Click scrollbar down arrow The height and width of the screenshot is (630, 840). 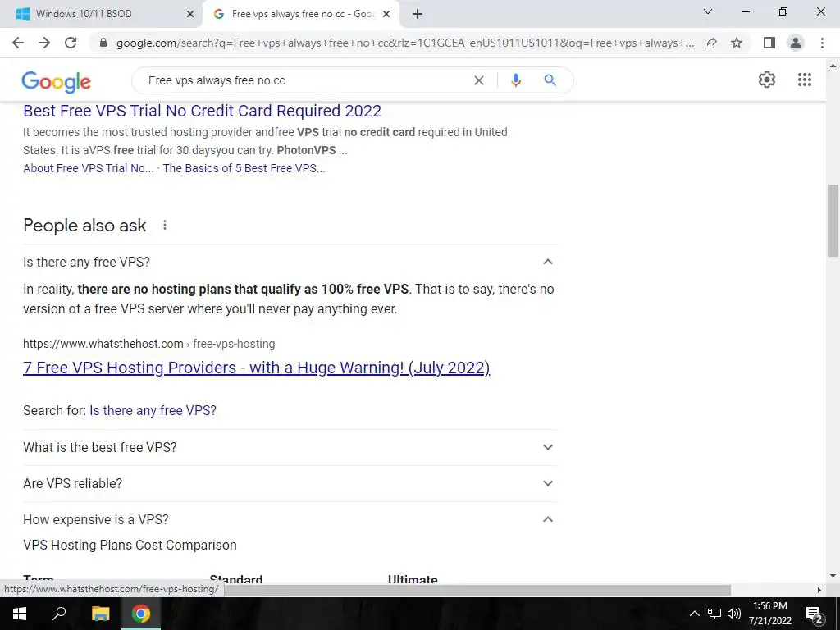pos(833,577)
